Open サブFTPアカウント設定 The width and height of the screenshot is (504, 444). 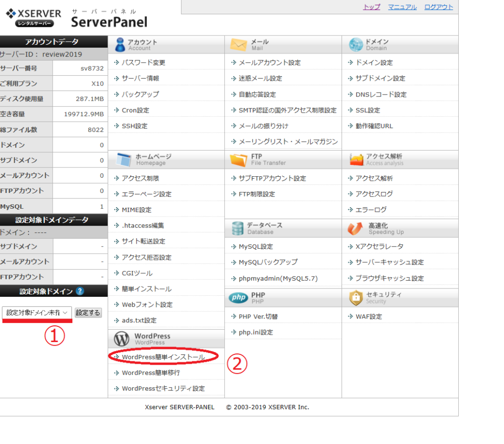[x=273, y=178]
